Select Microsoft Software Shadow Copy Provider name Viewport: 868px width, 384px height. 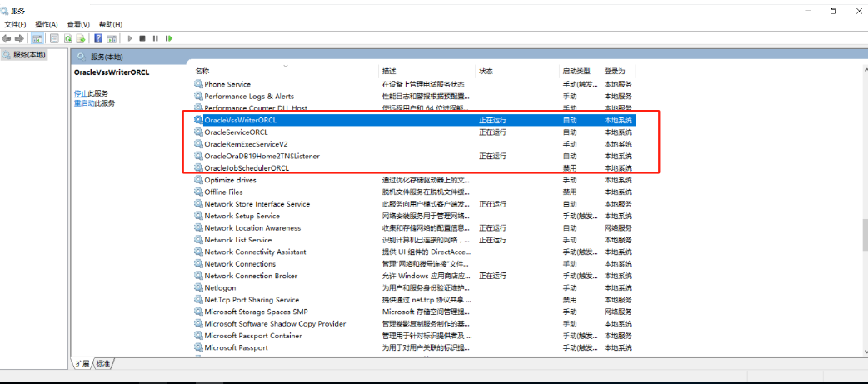coord(275,324)
